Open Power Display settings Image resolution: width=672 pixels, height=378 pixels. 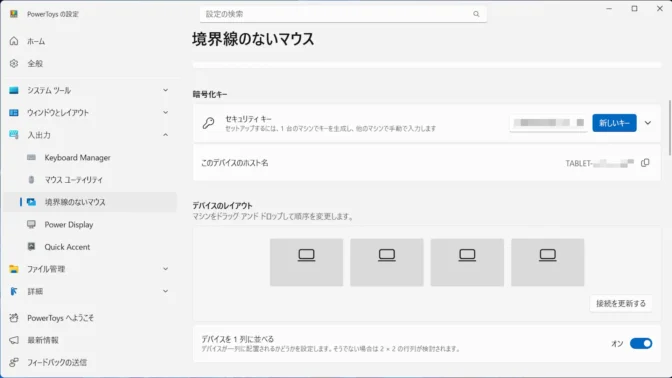pyautogui.click(x=89, y=224)
